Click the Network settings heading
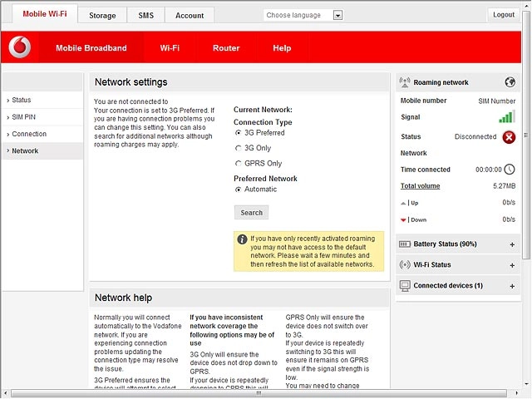Screen dimensions: 532x399 [131, 82]
